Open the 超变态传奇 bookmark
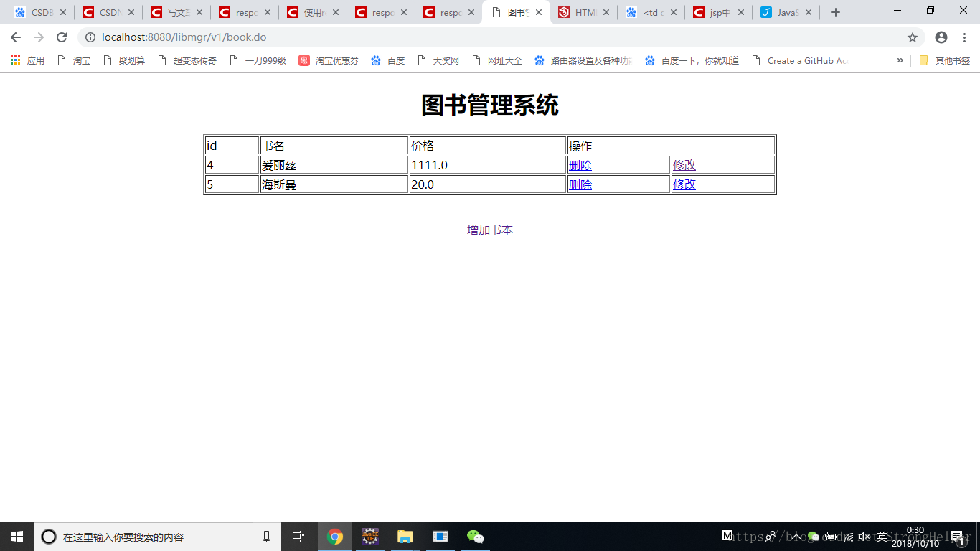 pos(187,61)
